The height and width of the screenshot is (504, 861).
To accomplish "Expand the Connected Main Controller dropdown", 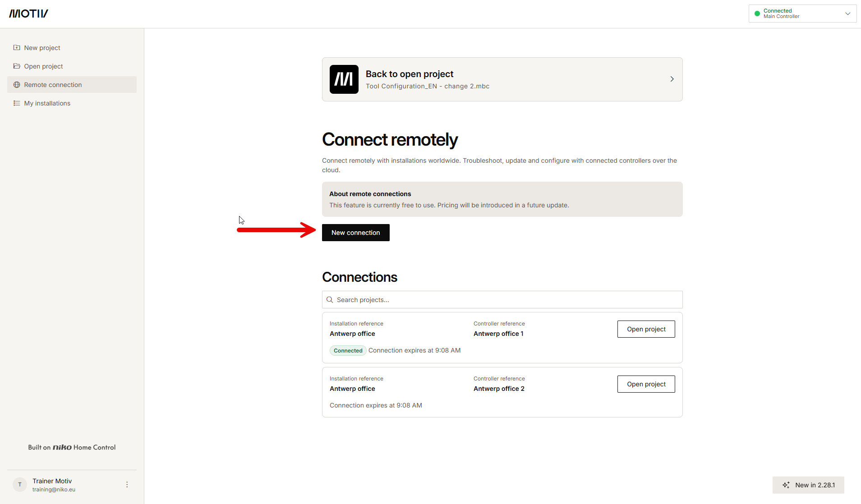I will (x=803, y=14).
